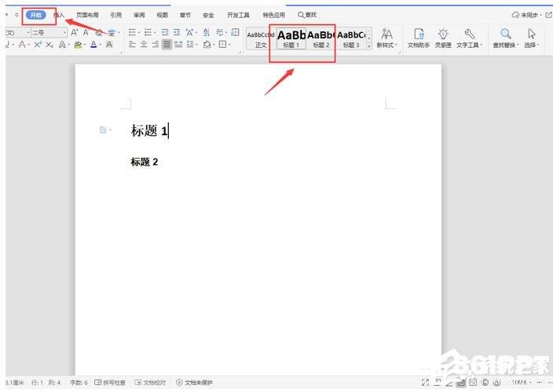The width and height of the screenshot is (557, 392).
Task: Click the 未同步 cloud sync status
Action: click(526, 15)
